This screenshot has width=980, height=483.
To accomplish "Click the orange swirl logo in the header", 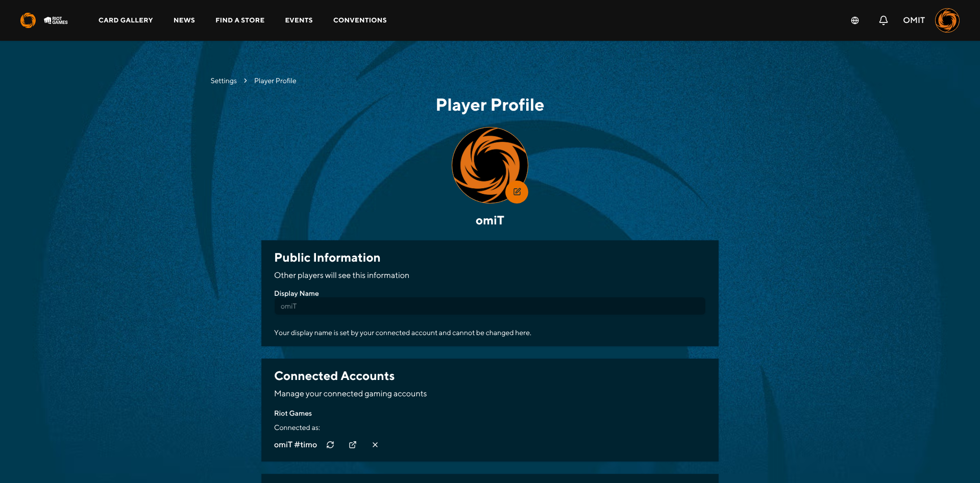I will 28,20.
